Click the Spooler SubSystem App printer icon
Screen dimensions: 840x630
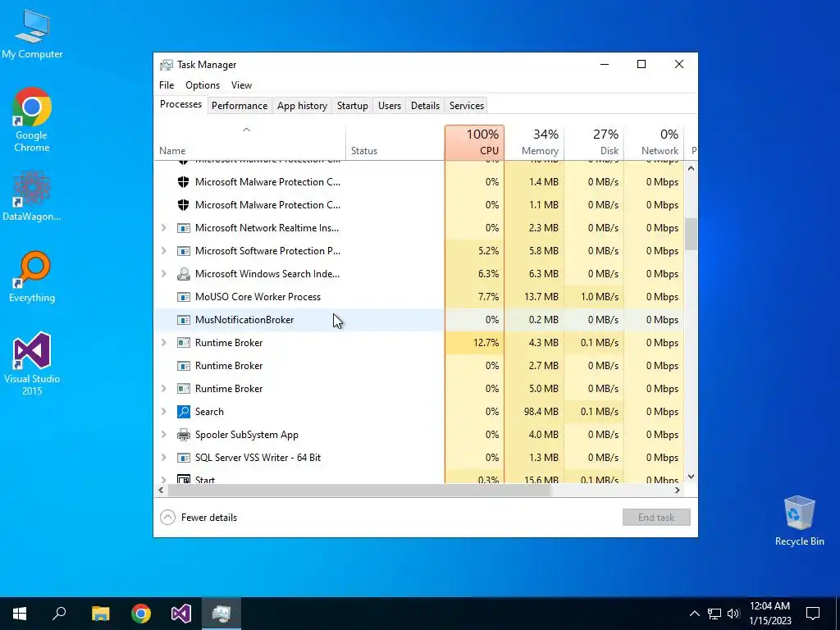[x=184, y=435]
